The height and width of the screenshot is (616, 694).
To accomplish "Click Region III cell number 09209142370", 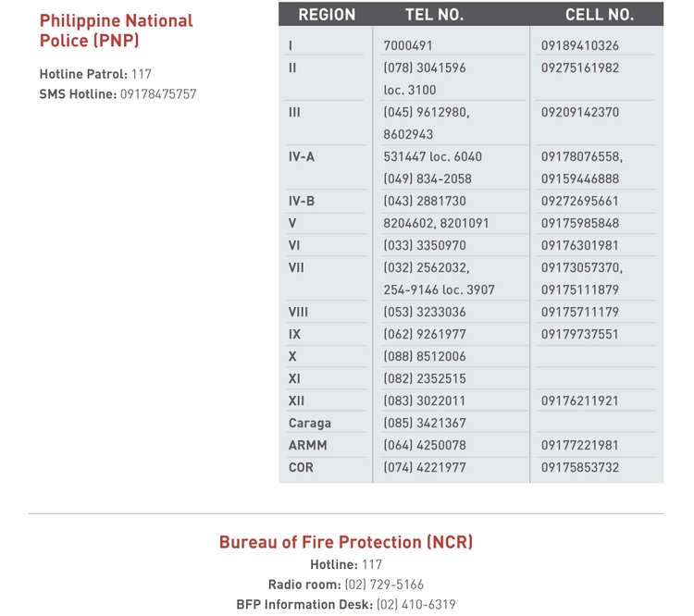I will [580, 112].
